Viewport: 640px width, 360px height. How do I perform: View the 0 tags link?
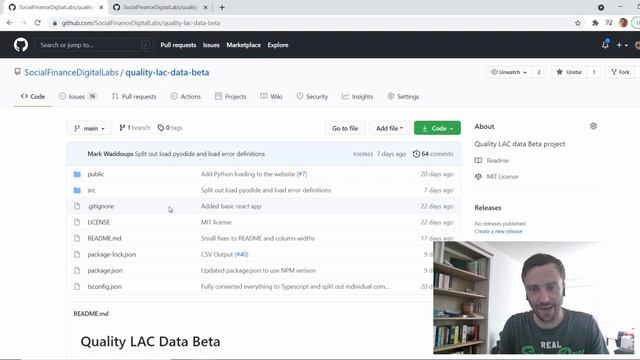point(170,128)
